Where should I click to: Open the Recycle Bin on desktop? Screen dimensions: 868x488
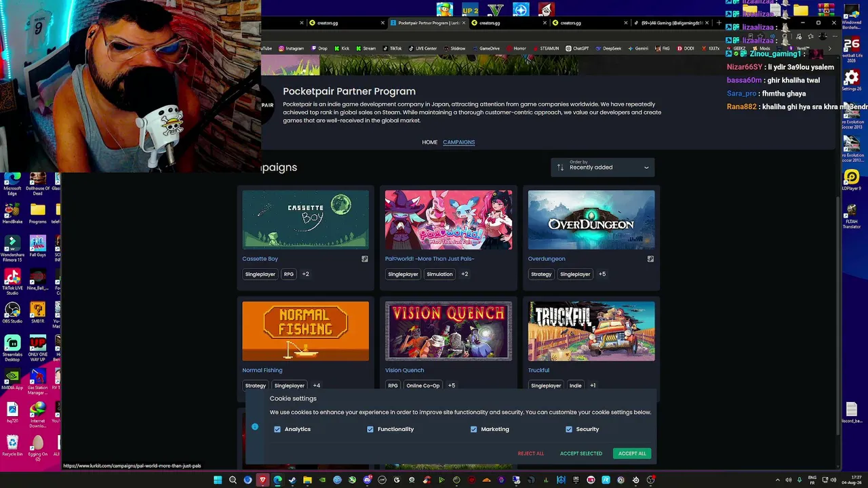[12, 446]
